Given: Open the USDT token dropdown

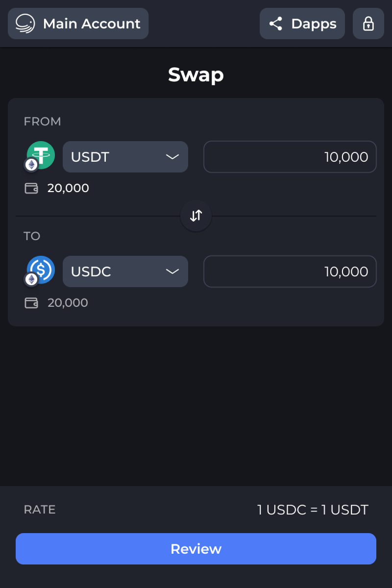Looking at the screenshot, I should pos(125,157).
